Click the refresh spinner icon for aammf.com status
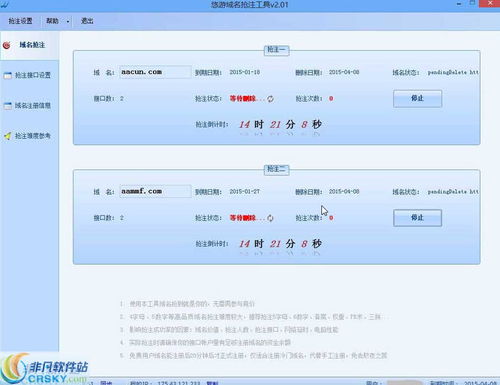Screen dimensions: 500x385 pyautogui.click(x=270, y=218)
